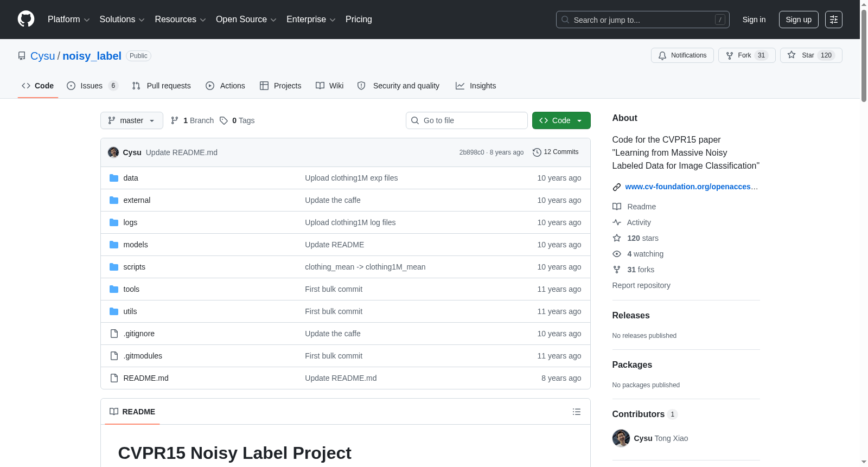Click the Activity pulse icon in About
The height and width of the screenshot is (467, 868).
point(617,222)
